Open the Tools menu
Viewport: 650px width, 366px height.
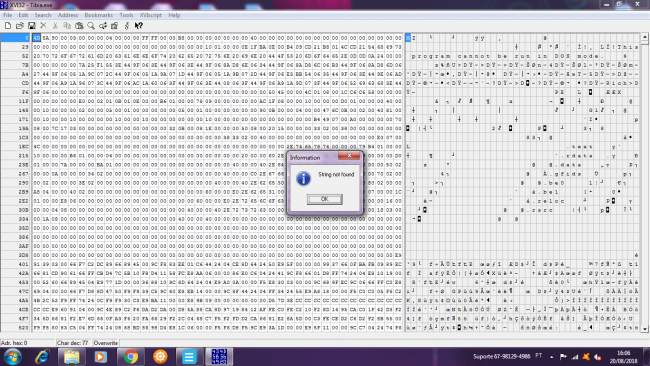click(x=126, y=15)
